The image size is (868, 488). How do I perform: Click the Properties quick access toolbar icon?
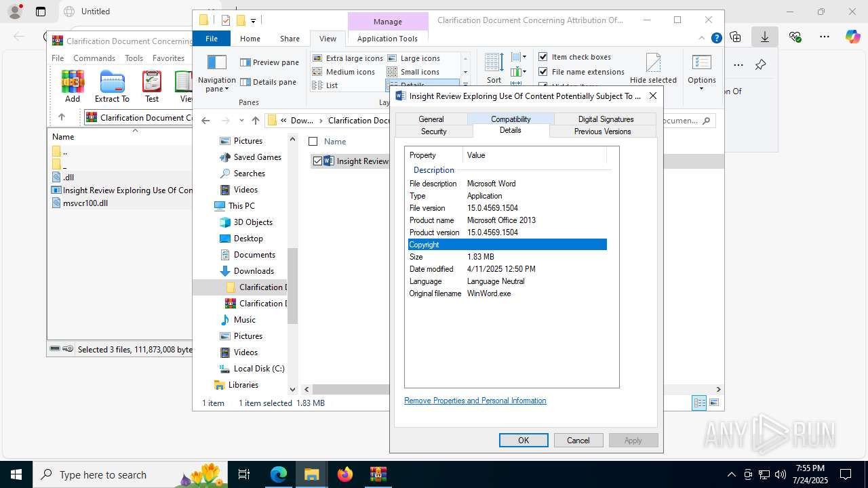click(x=226, y=20)
